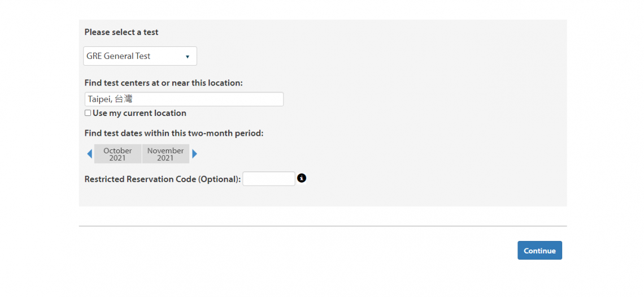The height and width of the screenshot is (297, 644).
Task: Click the Restricted Reservation Code input box
Action: (x=269, y=179)
